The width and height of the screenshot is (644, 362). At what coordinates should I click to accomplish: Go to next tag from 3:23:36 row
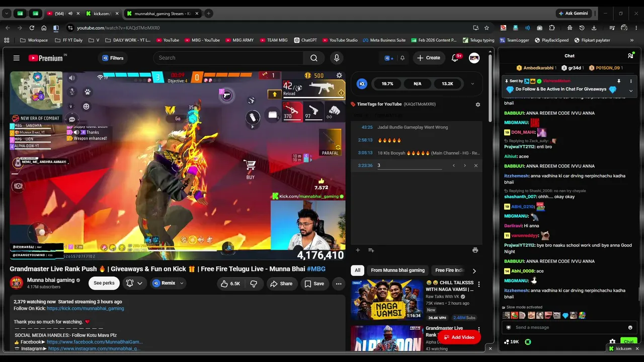click(x=464, y=165)
